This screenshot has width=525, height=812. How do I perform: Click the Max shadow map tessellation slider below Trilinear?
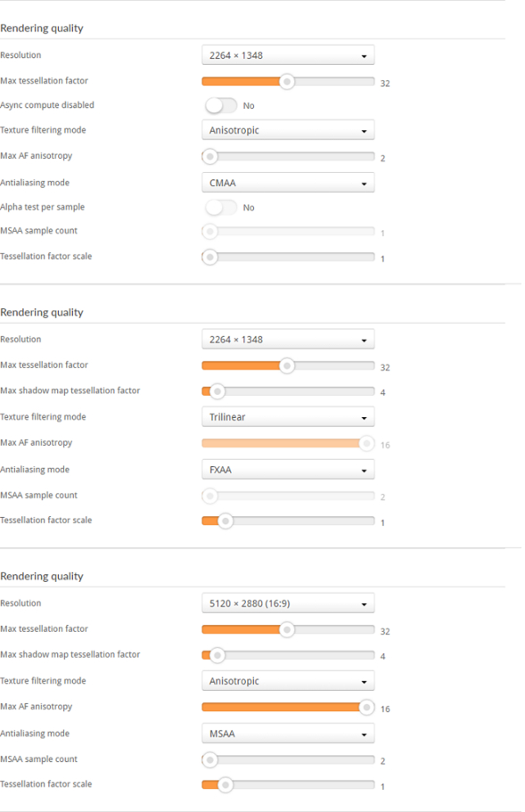click(x=288, y=391)
